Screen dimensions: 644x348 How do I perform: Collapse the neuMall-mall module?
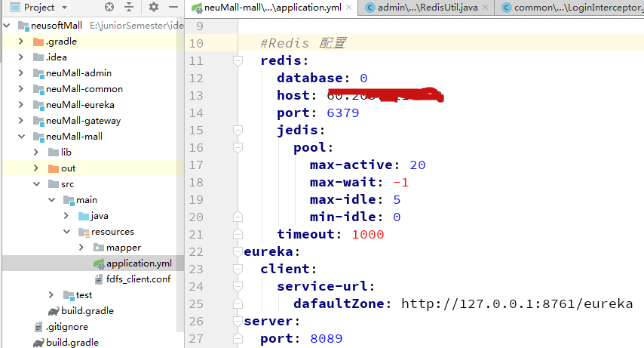click(21, 136)
